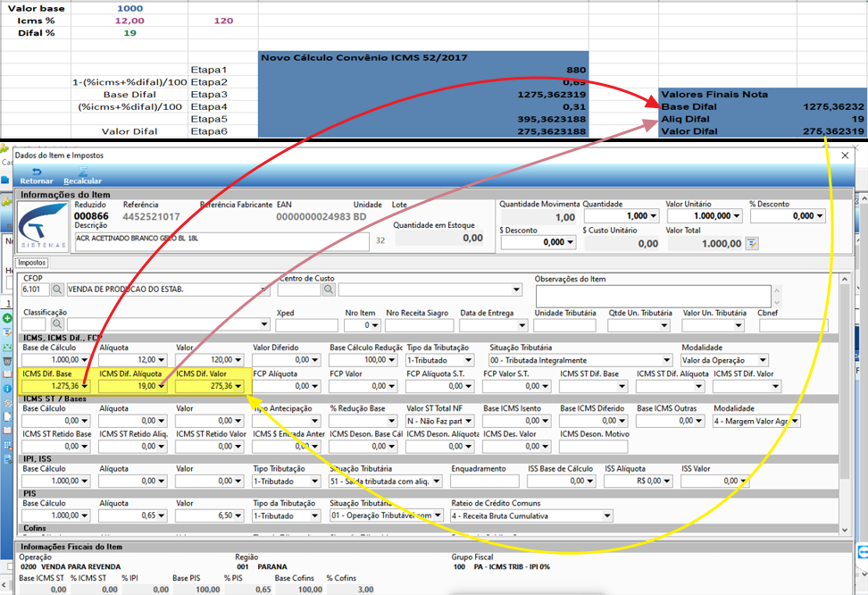Expand the CFOP description dropdown
This screenshot has width=868, height=595.
tap(263, 289)
